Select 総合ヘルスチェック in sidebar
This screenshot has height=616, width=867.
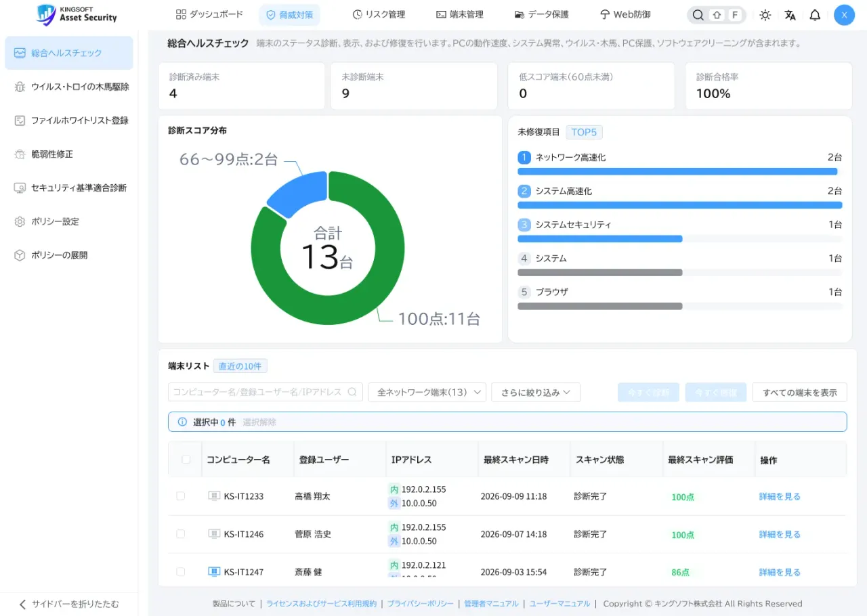click(x=69, y=53)
